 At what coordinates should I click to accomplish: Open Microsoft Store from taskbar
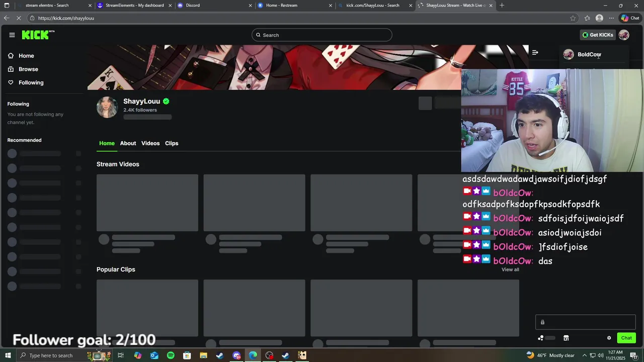187,355
